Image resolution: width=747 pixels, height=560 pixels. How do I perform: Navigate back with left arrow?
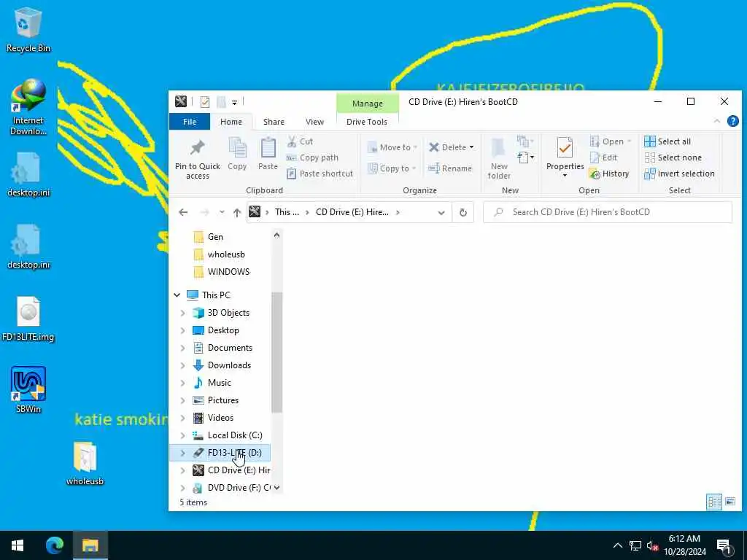tap(183, 213)
